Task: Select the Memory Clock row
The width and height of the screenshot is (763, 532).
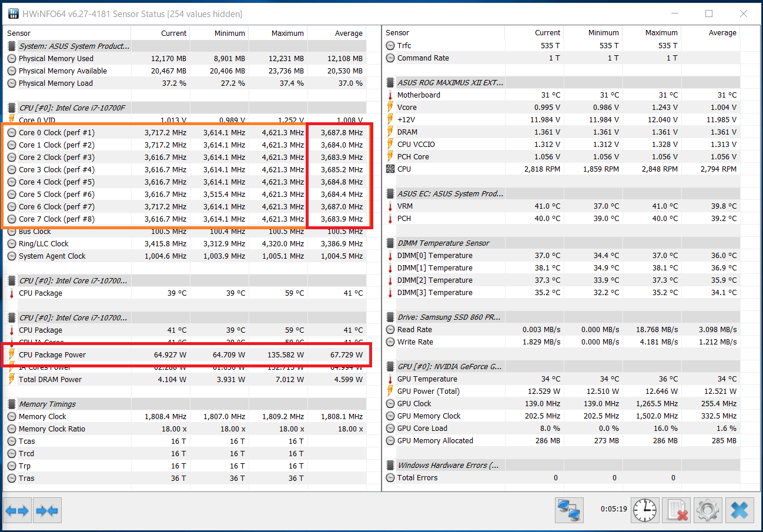Action: [x=185, y=416]
